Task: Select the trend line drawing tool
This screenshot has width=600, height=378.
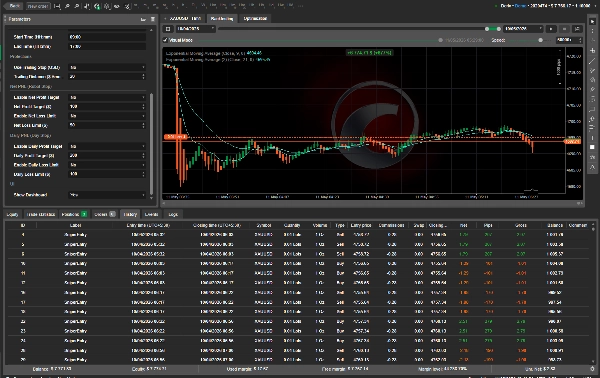Action: [x=592, y=60]
